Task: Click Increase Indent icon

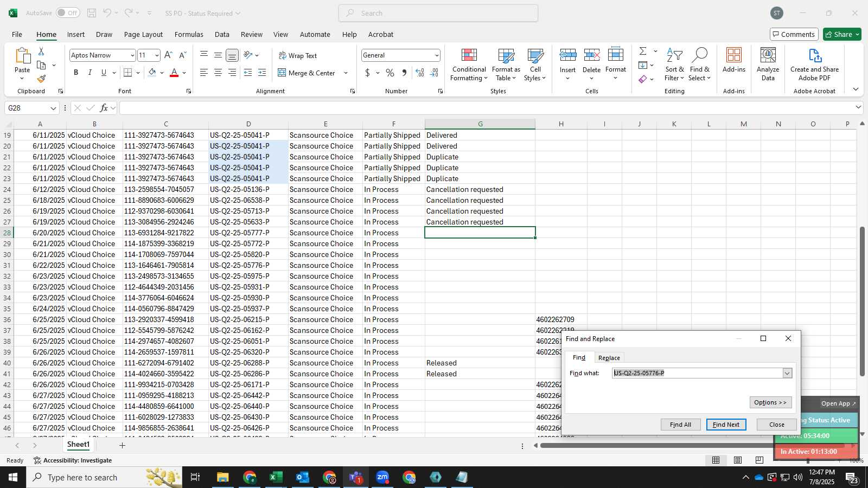Action: (262, 73)
